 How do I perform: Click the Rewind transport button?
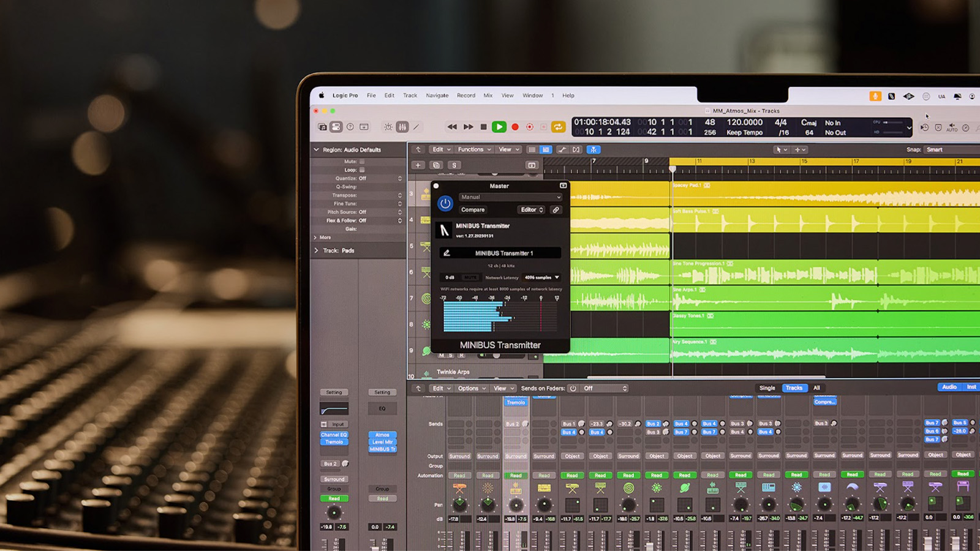tap(452, 127)
